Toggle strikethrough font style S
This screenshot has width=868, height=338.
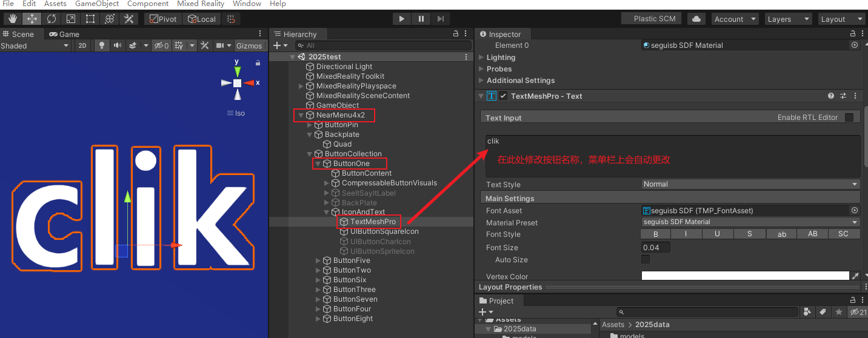(x=749, y=234)
